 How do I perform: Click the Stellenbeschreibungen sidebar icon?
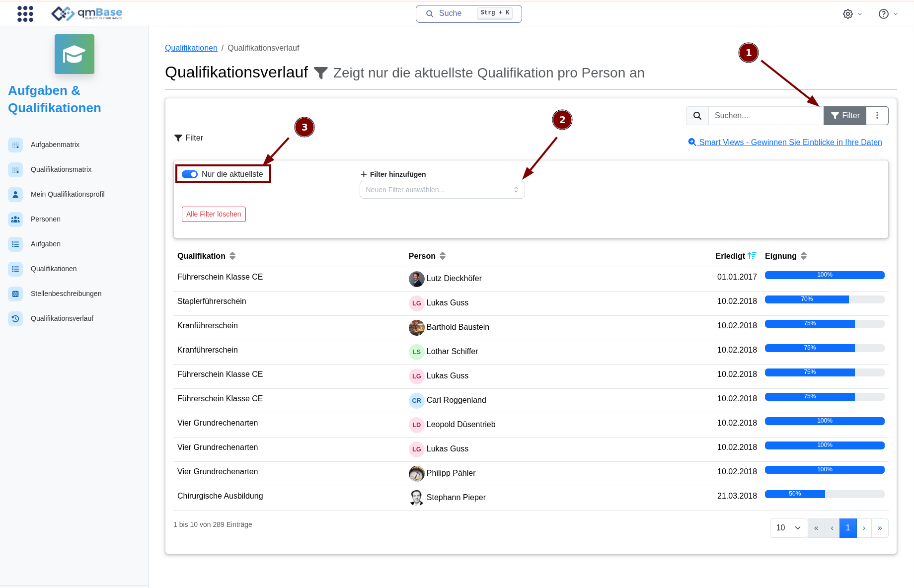pos(15,294)
